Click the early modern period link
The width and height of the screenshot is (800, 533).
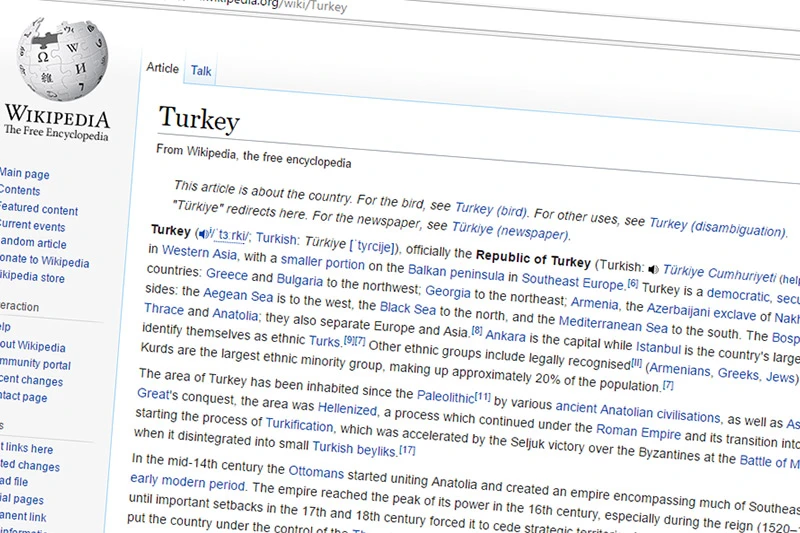point(187,481)
